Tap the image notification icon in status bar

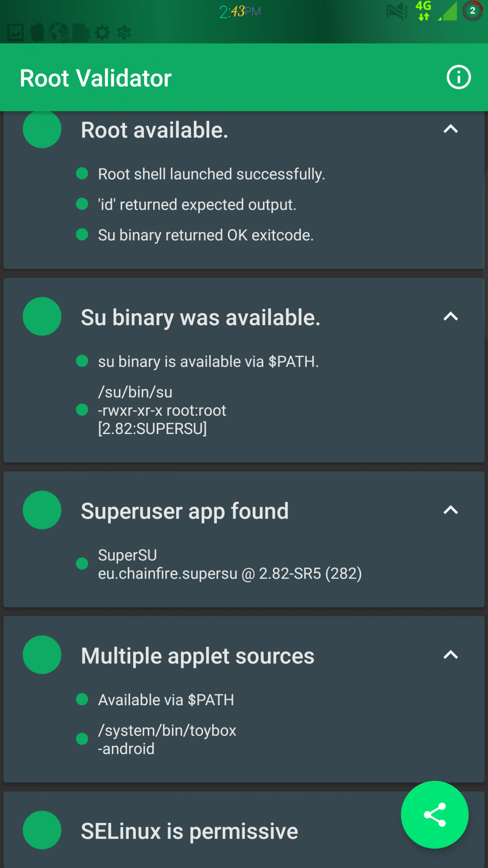pyautogui.click(x=16, y=33)
